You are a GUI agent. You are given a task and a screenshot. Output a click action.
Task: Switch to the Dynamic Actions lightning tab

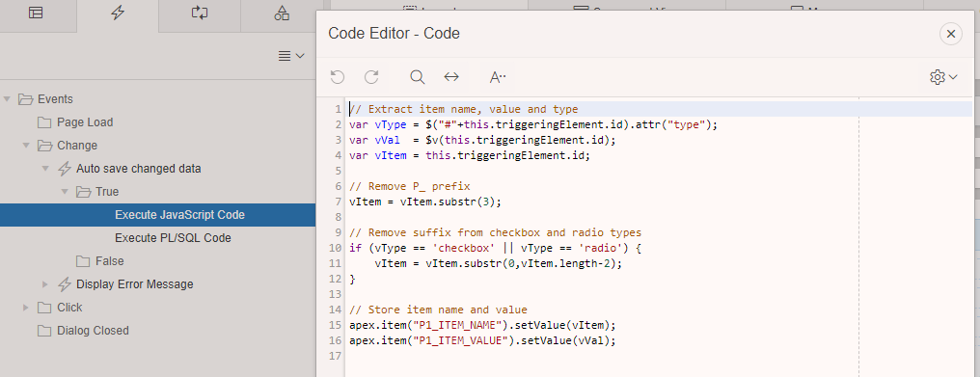coord(118,13)
